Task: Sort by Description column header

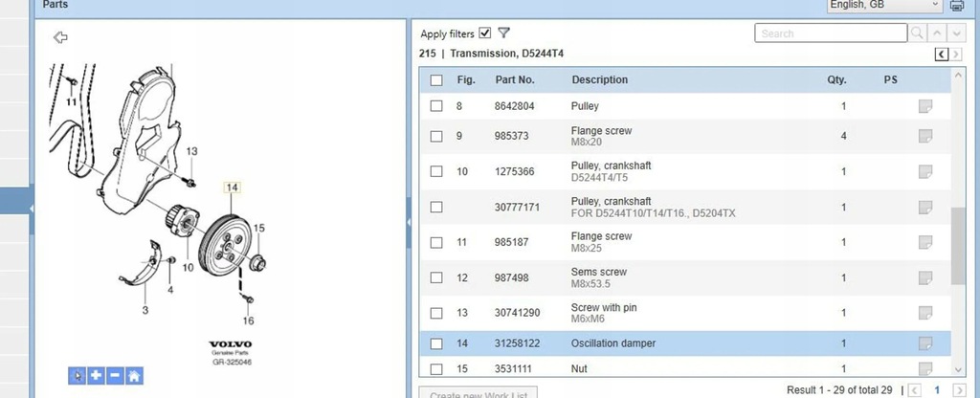Action: pos(599,80)
